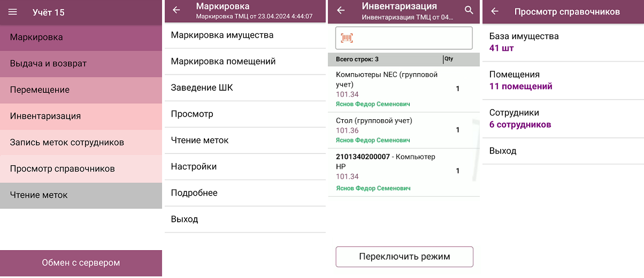This screenshot has height=278, width=644.
Task: Open the Маркировка menu item
Action: [x=81, y=37]
